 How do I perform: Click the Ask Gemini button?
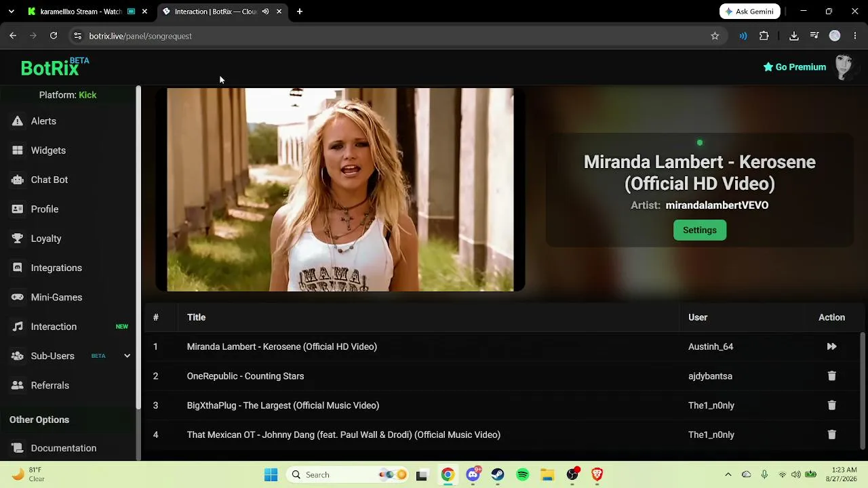[x=750, y=12]
